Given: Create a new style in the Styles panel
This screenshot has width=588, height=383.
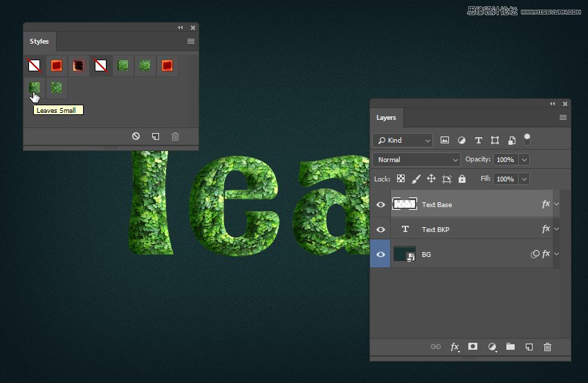Looking at the screenshot, I should point(156,136).
